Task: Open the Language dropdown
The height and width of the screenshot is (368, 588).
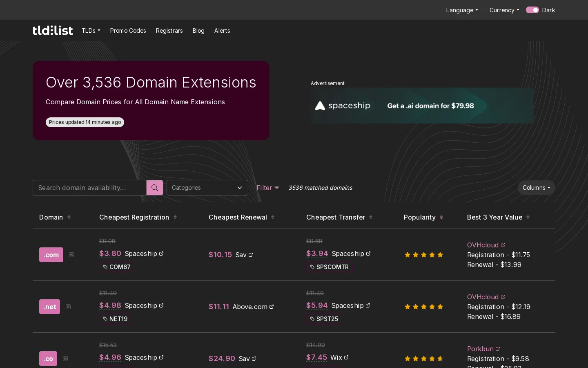Action: pos(462,10)
